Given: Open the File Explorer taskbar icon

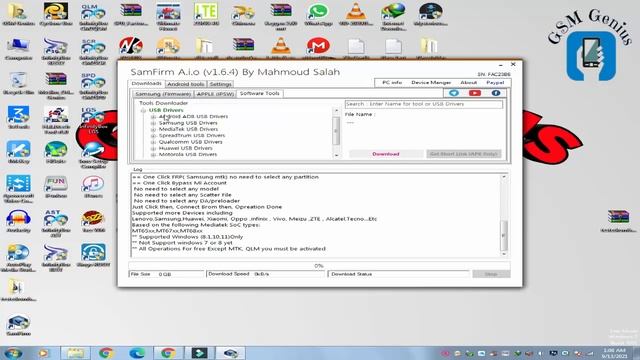Looking at the screenshot, I should coord(76,353).
